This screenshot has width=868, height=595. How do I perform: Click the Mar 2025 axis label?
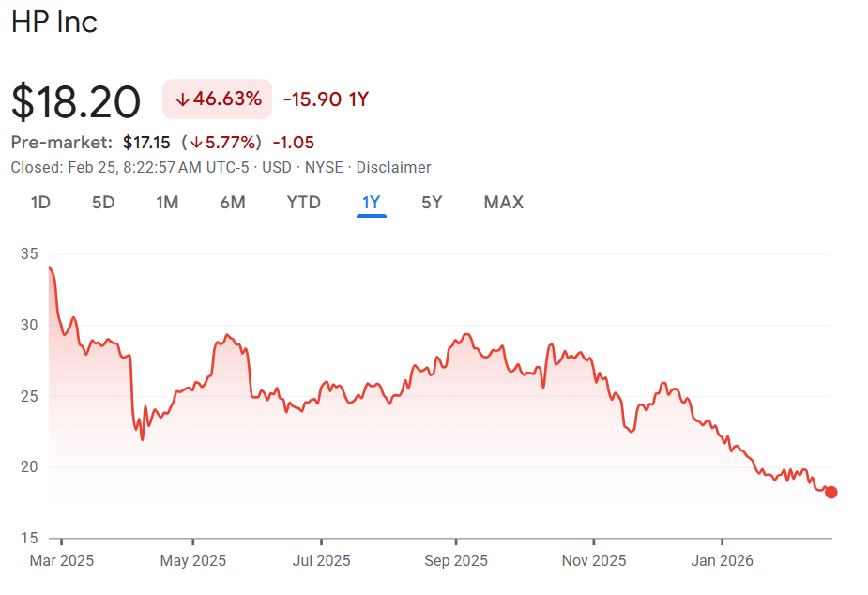(61, 561)
